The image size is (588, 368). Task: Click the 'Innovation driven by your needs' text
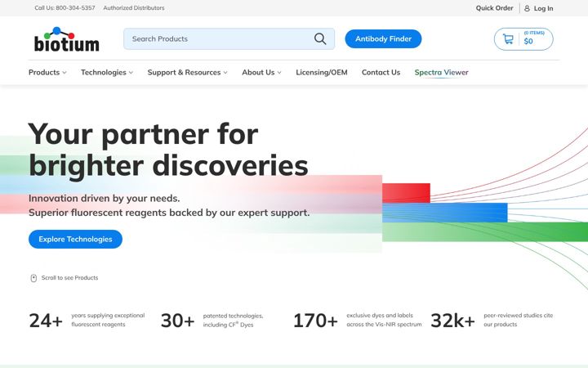tap(105, 198)
